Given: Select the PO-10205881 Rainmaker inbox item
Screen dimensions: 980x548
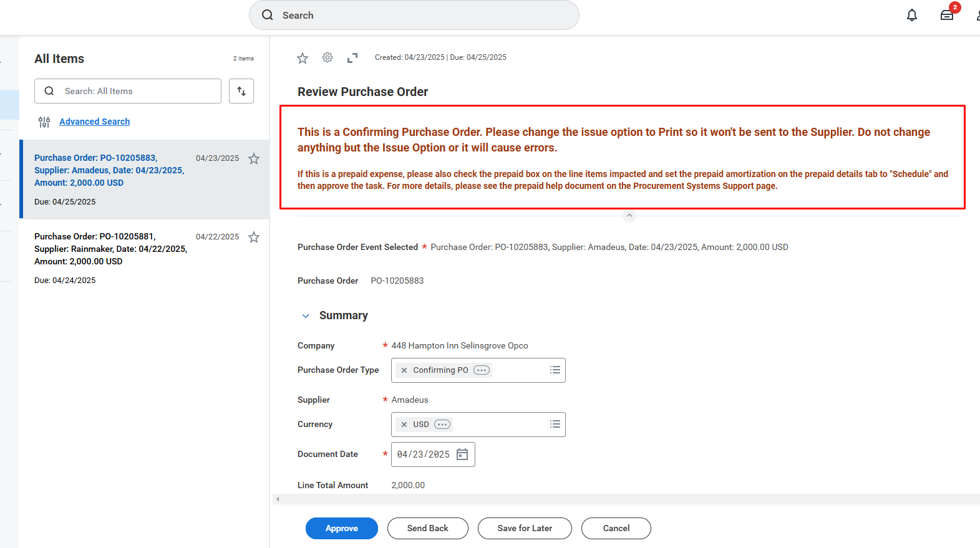Looking at the screenshot, I should [x=110, y=249].
